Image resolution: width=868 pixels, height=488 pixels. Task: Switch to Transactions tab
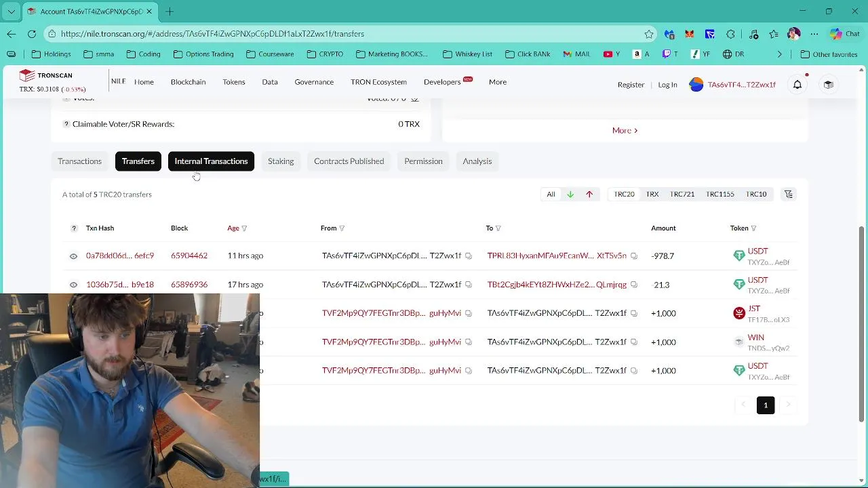(x=79, y=161)
